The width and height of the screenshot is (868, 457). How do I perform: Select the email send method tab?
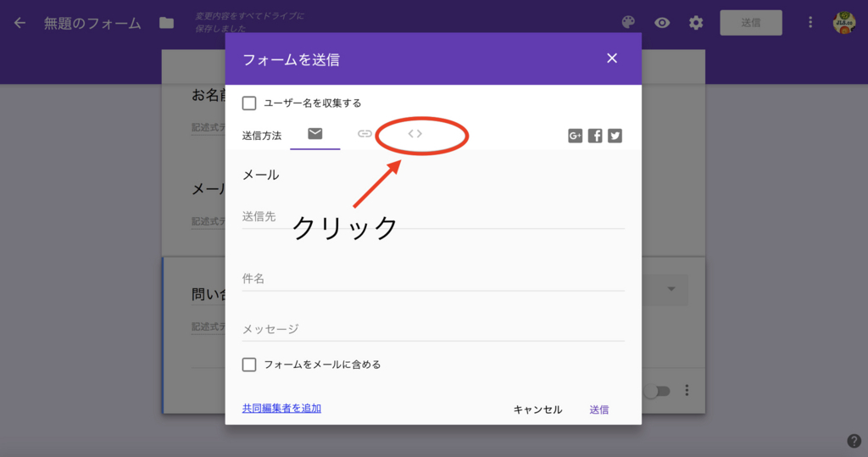point(315,133)
